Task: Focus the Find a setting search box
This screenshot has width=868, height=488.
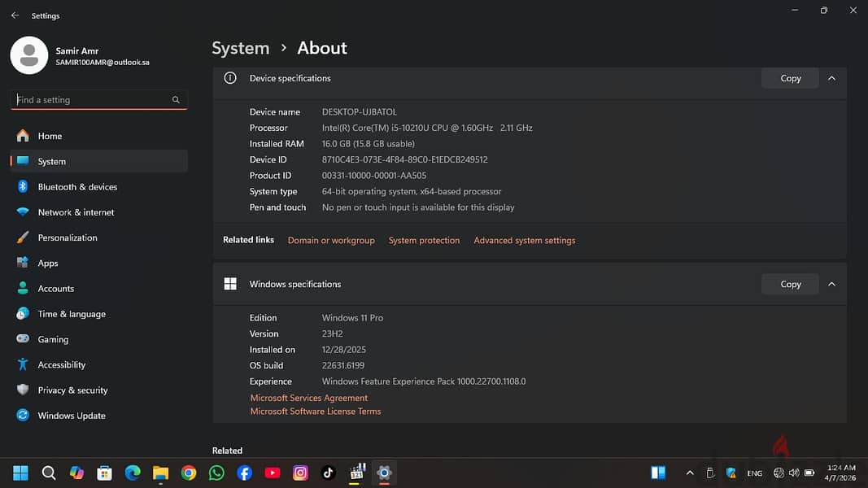Action: point(98,99)
